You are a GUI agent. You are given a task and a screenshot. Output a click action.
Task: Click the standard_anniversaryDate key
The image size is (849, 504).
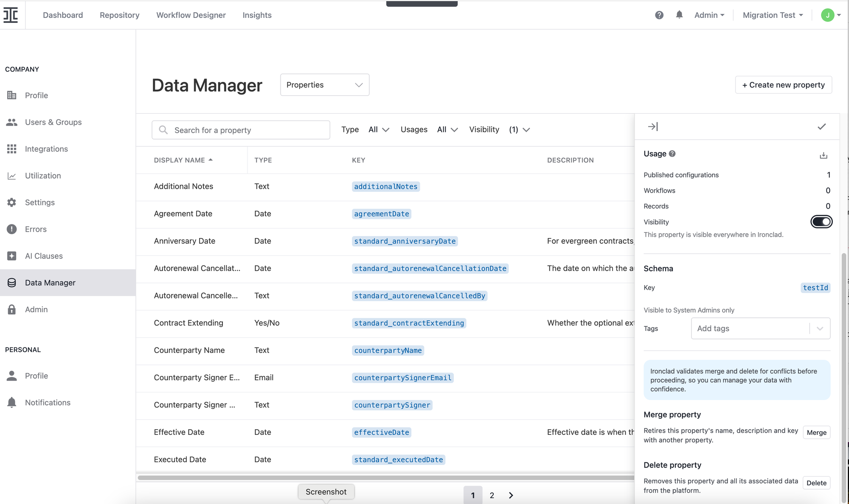point(405,241)
